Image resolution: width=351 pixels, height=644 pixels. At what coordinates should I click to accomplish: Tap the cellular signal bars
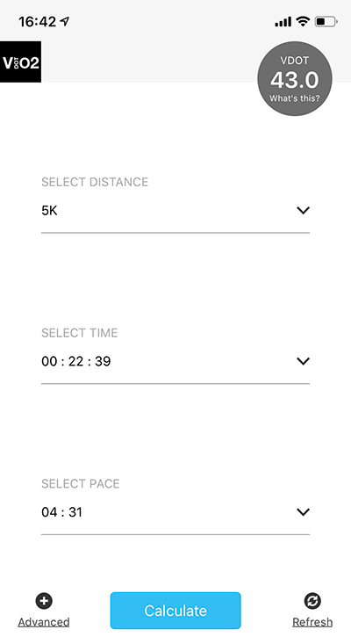[x=283, y=21]
